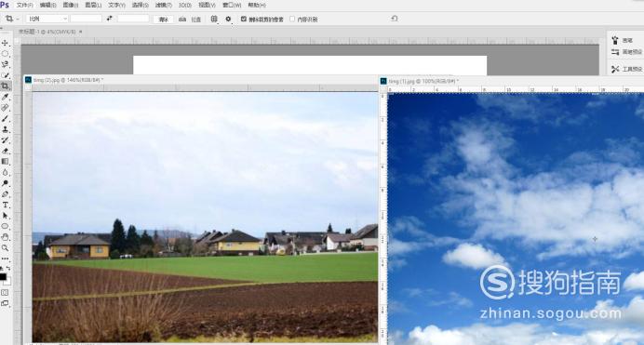Select the Gradient tool
Viewport: 644px width, 345px height.
pyautogui.click(x=5, y=162)
